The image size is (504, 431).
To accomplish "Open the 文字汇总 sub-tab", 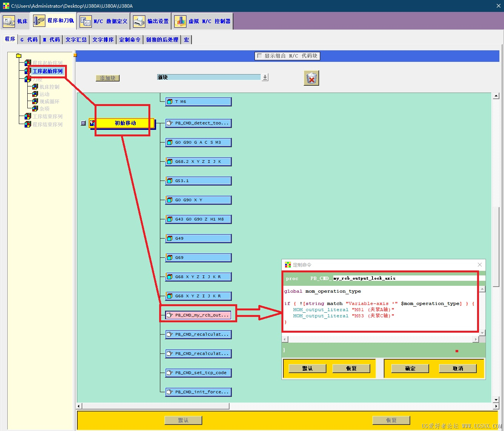I will pyautogui.click(x=76, y=40).
